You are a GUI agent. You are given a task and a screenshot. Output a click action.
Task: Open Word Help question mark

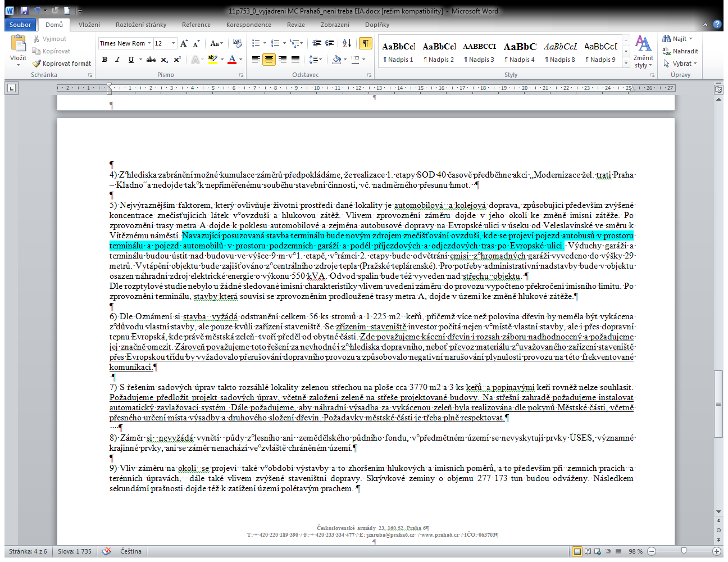(x=717, y=25)
